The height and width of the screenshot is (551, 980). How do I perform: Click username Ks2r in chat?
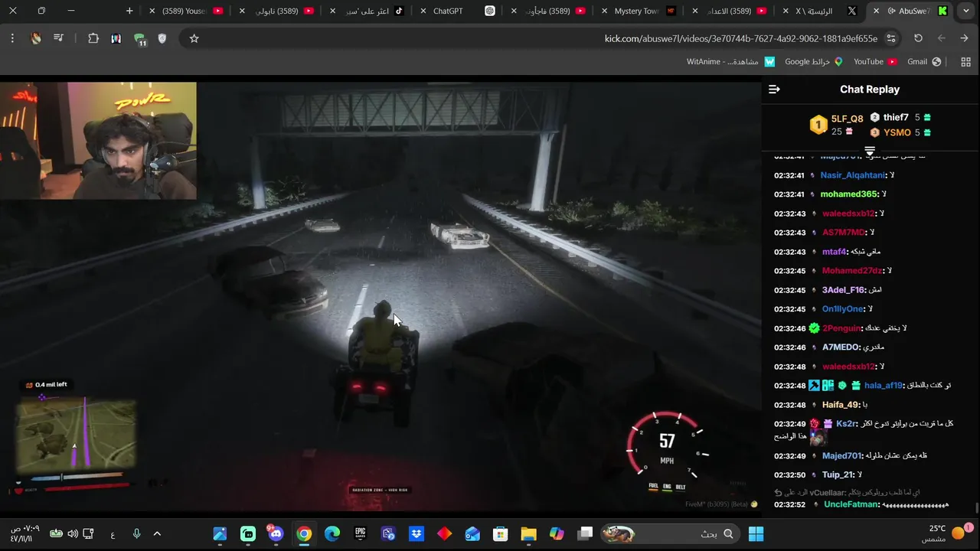click(x=846, y=424)
